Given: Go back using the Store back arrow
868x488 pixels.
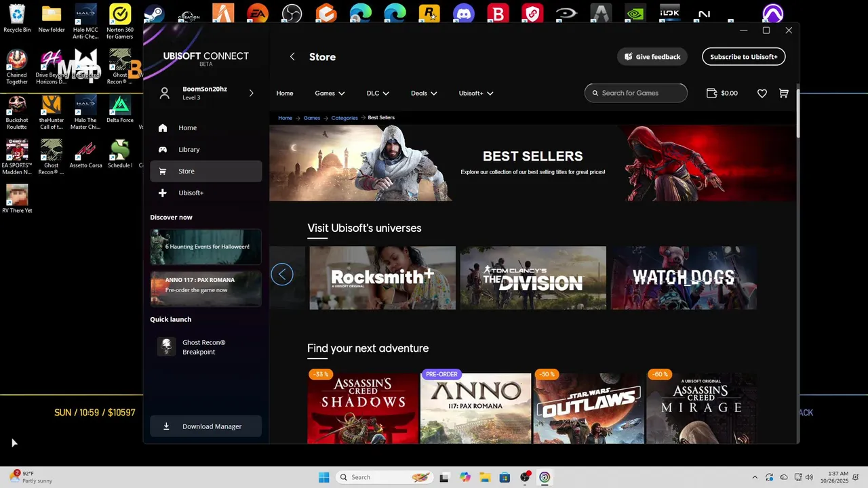Looking at the screenshot, I should pyautogui.click(x=292, y=57).
